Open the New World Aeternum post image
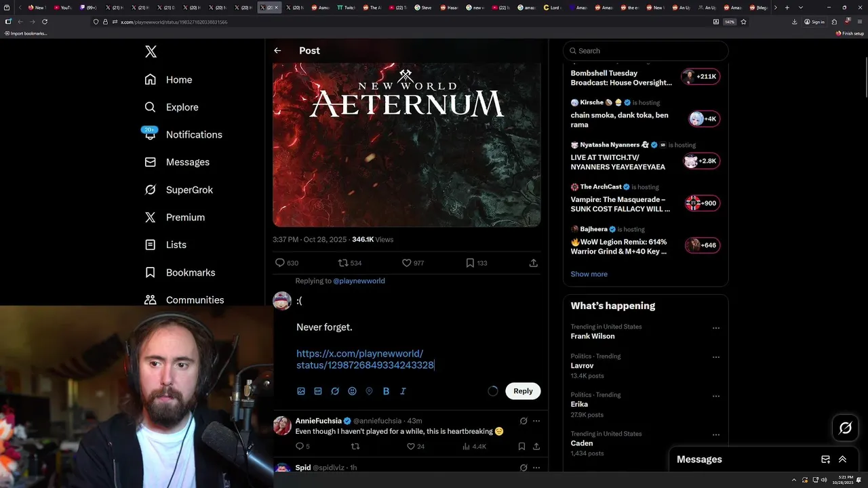 coord(407,145)
